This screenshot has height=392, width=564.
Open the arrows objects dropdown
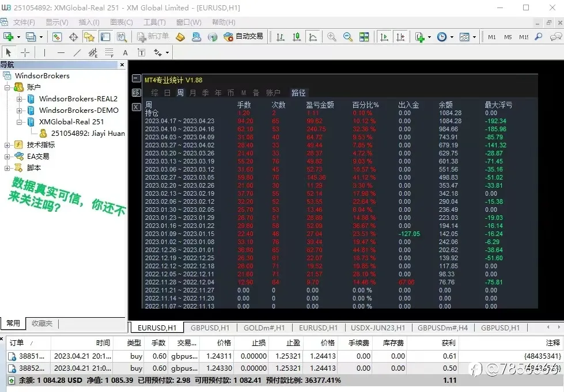(x=167, y=53)
